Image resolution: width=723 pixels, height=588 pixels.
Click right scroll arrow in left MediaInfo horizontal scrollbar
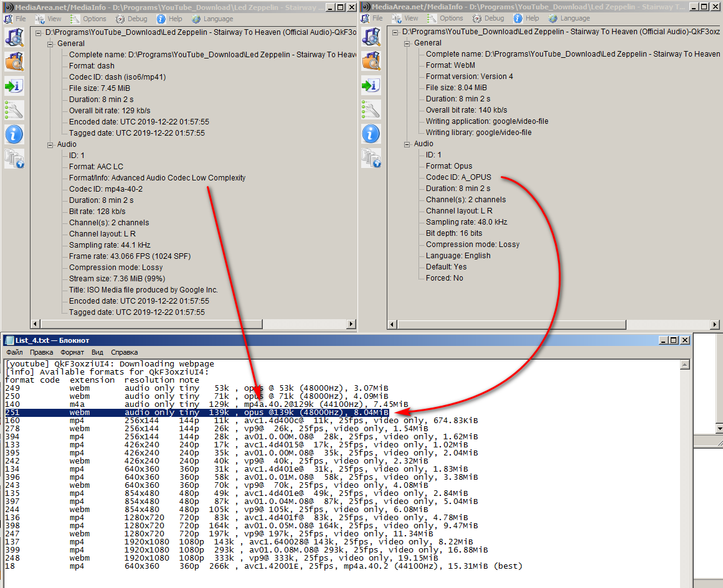352,324
